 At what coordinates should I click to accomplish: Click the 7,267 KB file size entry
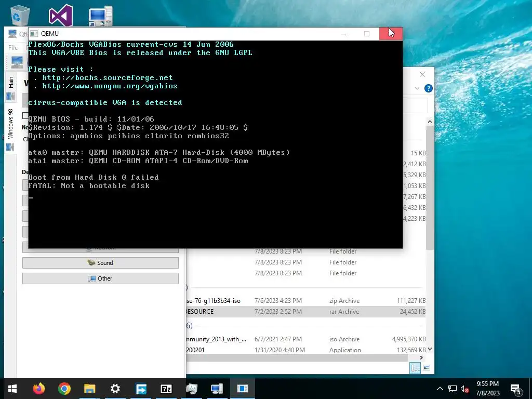pos(414,197)
